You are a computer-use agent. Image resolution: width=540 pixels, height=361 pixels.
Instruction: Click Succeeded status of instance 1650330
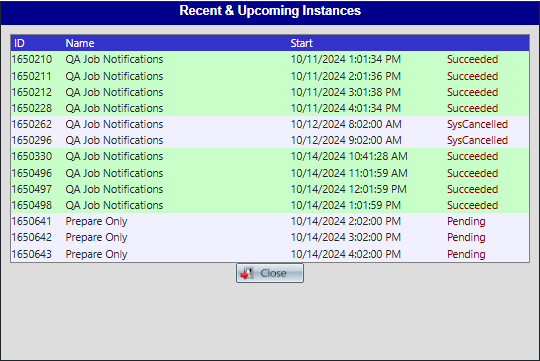click(x=472, y=156)
